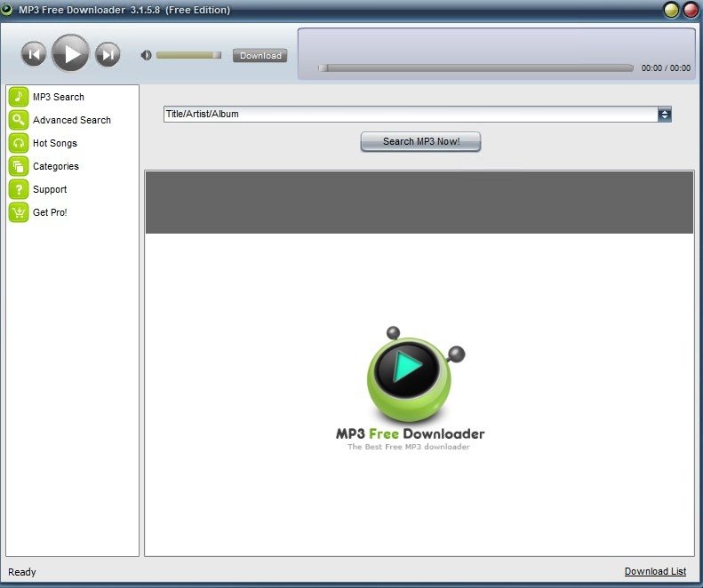Viewport: 703px width, 588px height.
Task: Click the Categories stacked pages icon
Action: pyautogui.click(x=19, y=166)
